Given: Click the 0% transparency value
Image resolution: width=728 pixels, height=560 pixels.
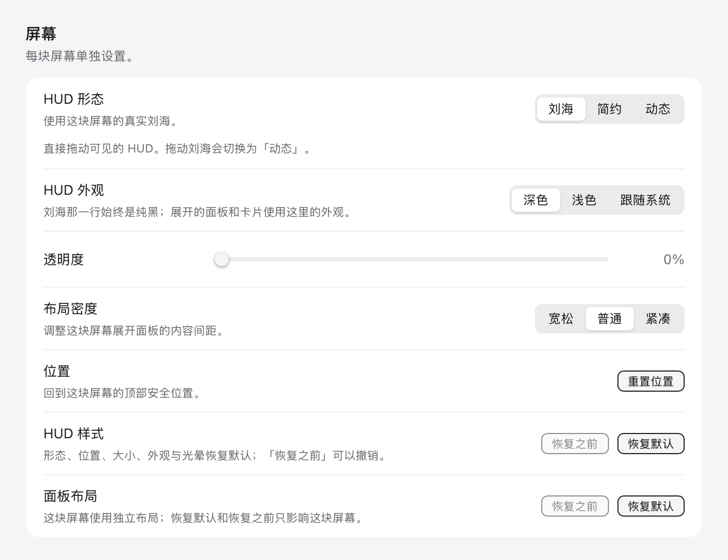Looking at the screenshot, I should (x=674, y=259).
